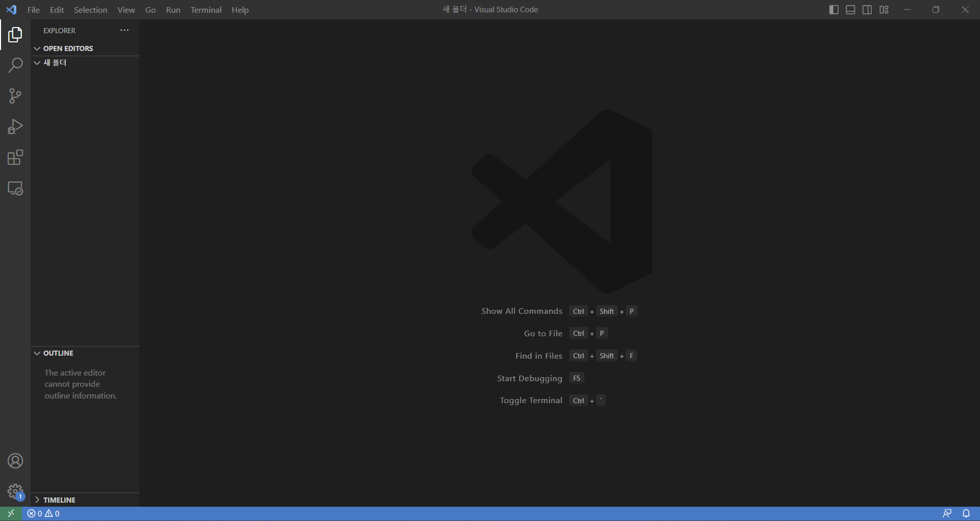The image size is (980, 521).
Task: Restore down the VS Code window
Action: [x=936, y=10]
